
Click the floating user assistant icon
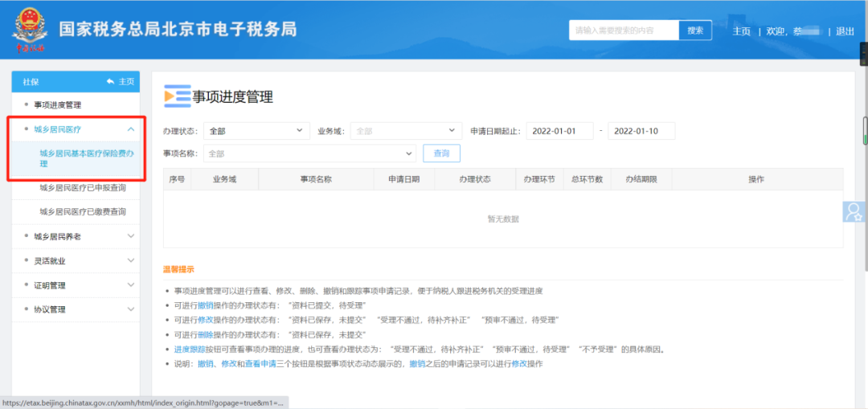pyautogui.click(x=854, y=212)
